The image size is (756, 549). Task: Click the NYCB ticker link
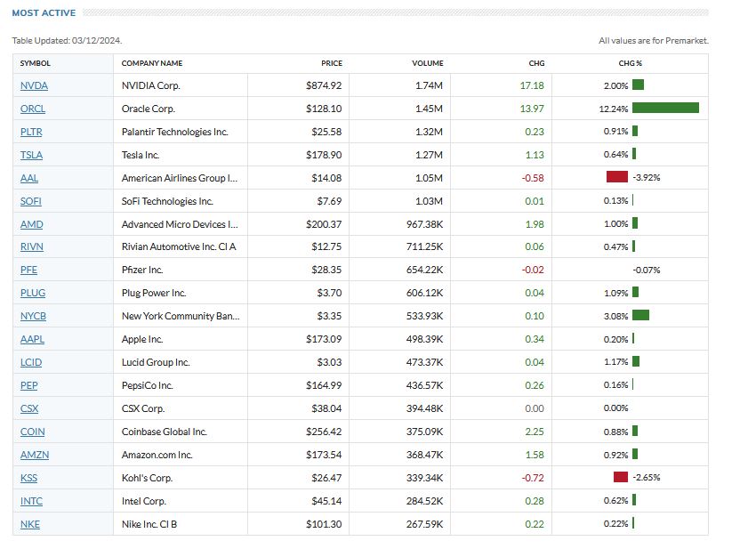33,316
